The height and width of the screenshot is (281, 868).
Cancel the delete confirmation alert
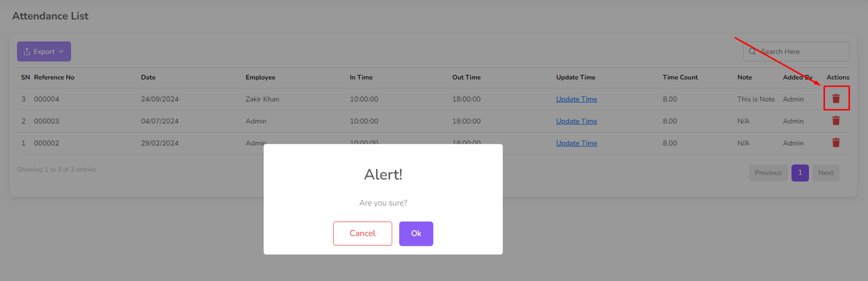(362, 233)
